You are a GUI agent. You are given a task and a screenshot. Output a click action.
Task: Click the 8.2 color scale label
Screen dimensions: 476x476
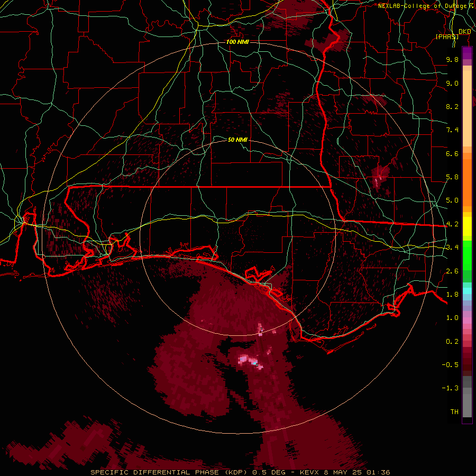click(x=452, y=106)
